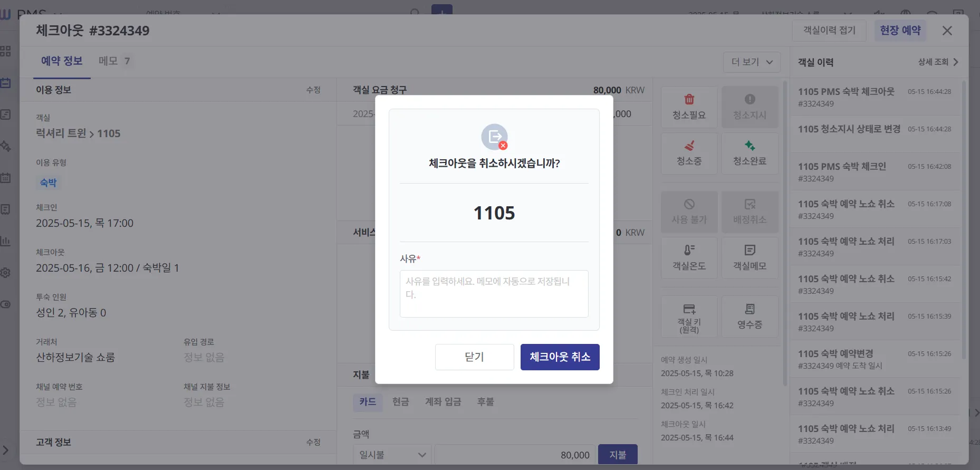
Task: Click the 지불 payment button
Action: tap(618, 455)
